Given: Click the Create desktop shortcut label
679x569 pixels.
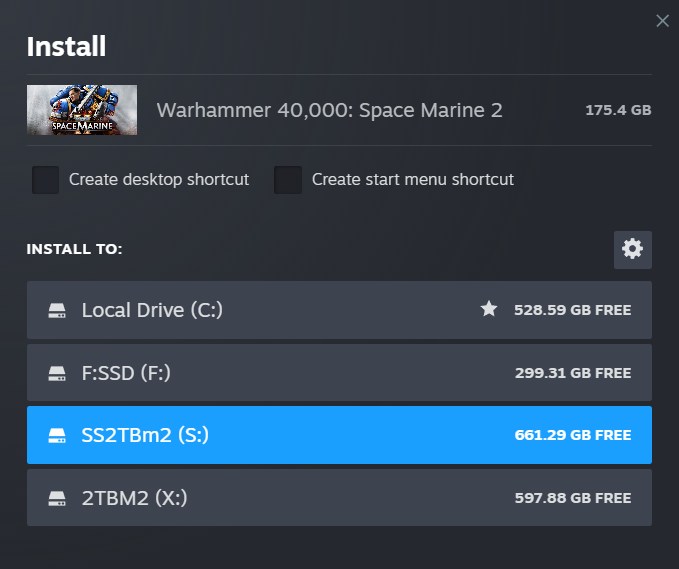Looking at the screenshot, I should (159, 179).
